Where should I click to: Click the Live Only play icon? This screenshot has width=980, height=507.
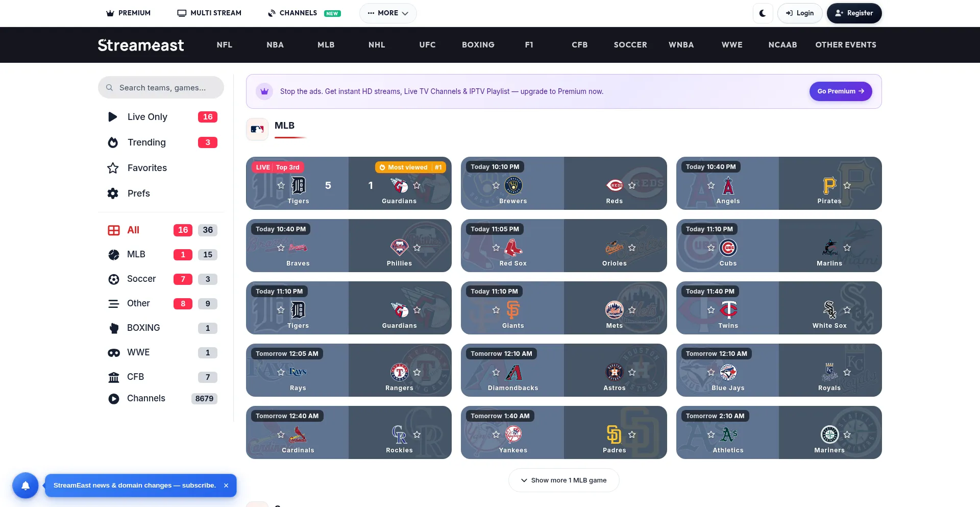pos(113,117)
